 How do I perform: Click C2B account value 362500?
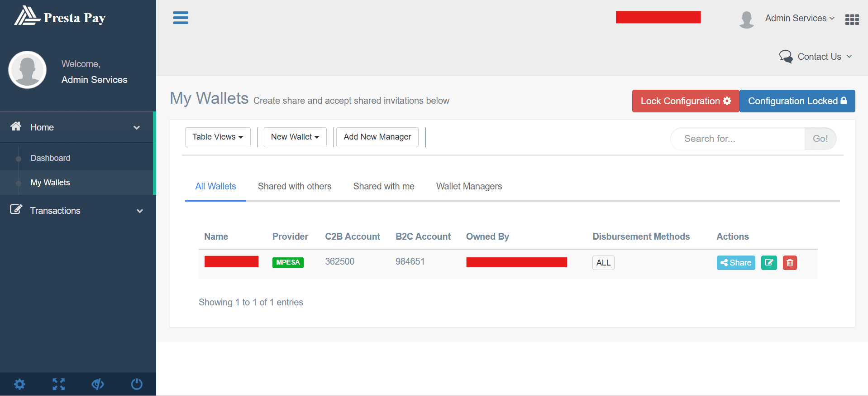coord(339,261)
